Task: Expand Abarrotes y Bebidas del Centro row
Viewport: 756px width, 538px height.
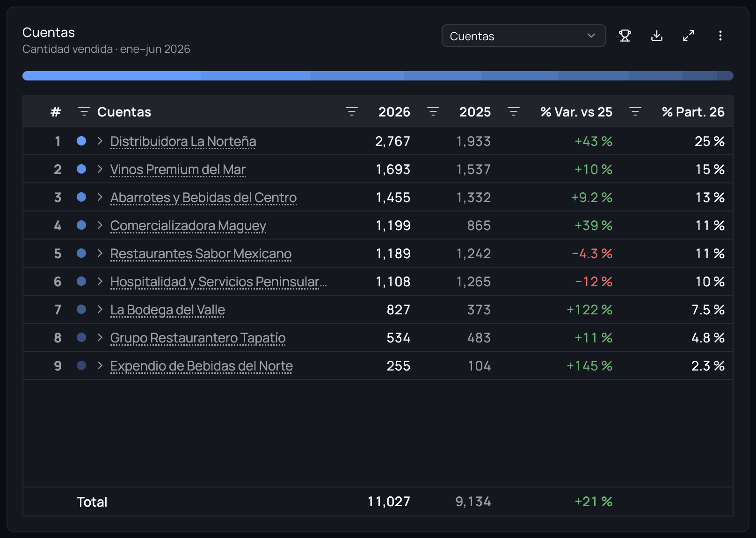Action: [x=100, y=197]
